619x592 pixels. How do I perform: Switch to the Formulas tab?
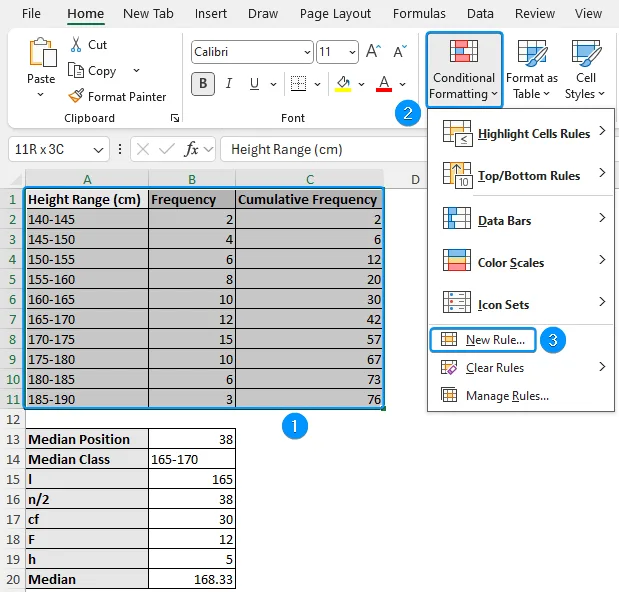click(x=419, y=14)
